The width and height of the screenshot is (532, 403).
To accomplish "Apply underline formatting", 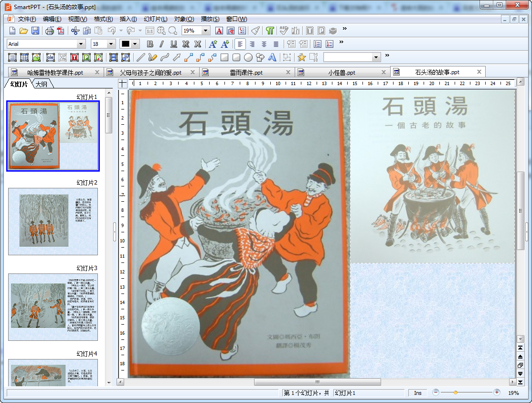I will tap(174, 44).
